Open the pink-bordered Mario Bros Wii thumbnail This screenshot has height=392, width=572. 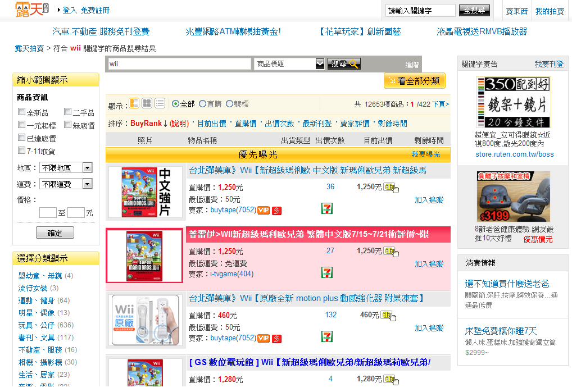pyautogui.click(x=144, y=256)
